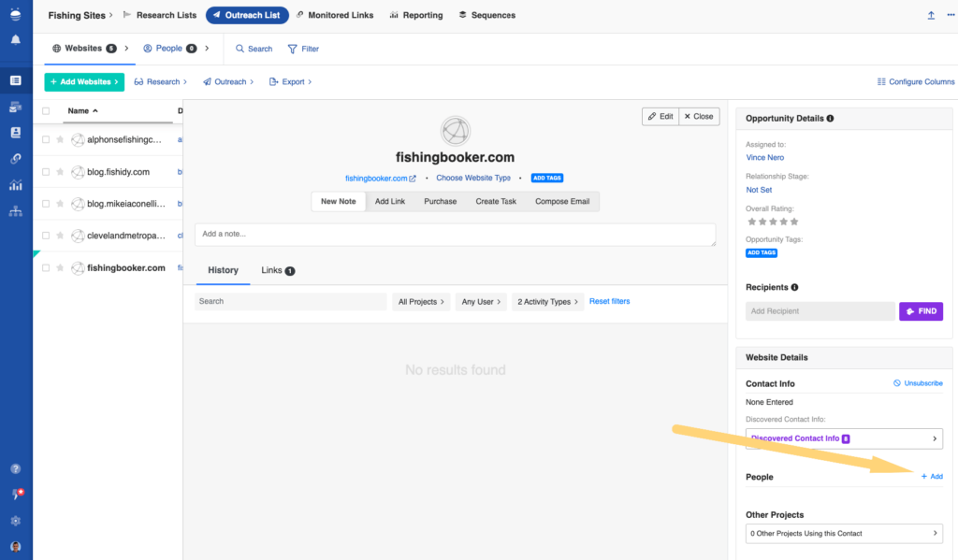Click the Reset filters link
This screenshot has width=958, height=560.
point(609,302)
